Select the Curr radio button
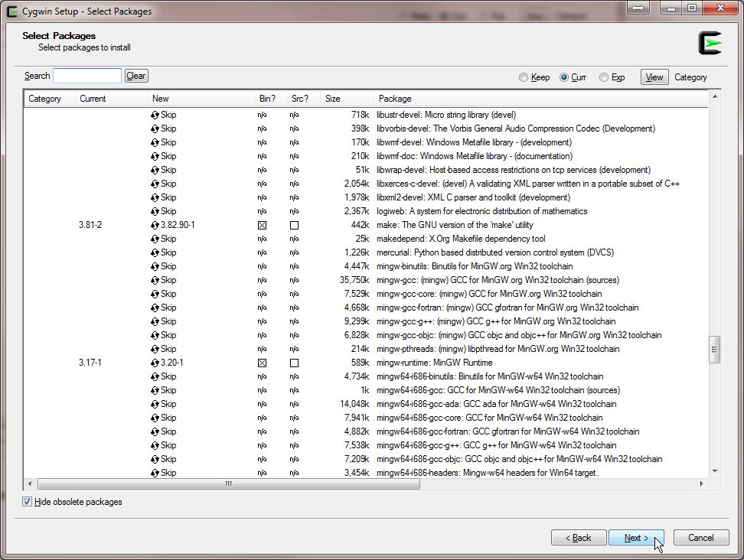This screenshot has width=744, height=560. tap(563, 77)
